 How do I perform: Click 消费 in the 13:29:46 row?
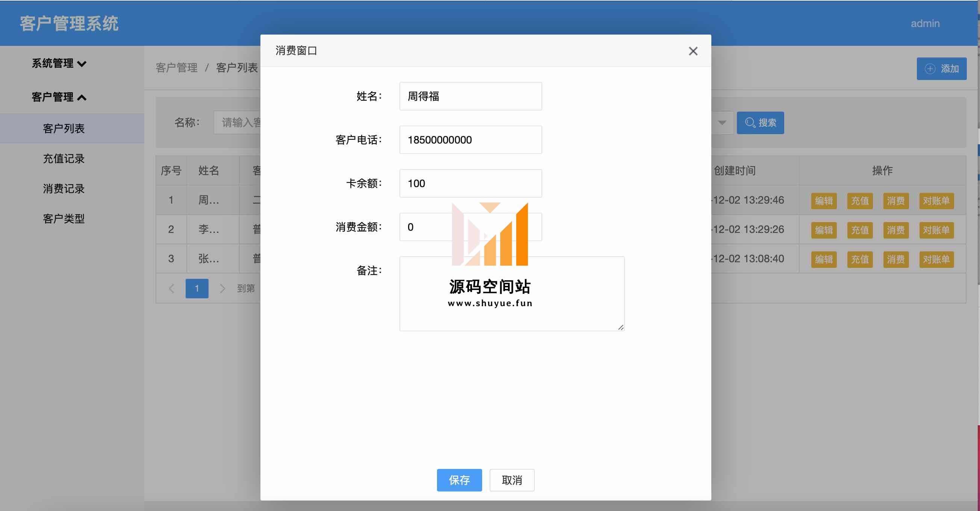(896, 201)
